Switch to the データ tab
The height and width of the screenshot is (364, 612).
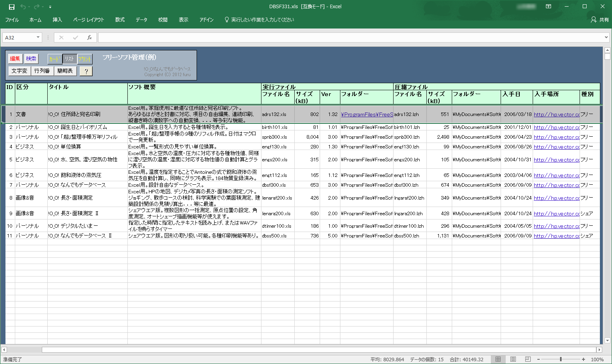click(x=141, y=20)
